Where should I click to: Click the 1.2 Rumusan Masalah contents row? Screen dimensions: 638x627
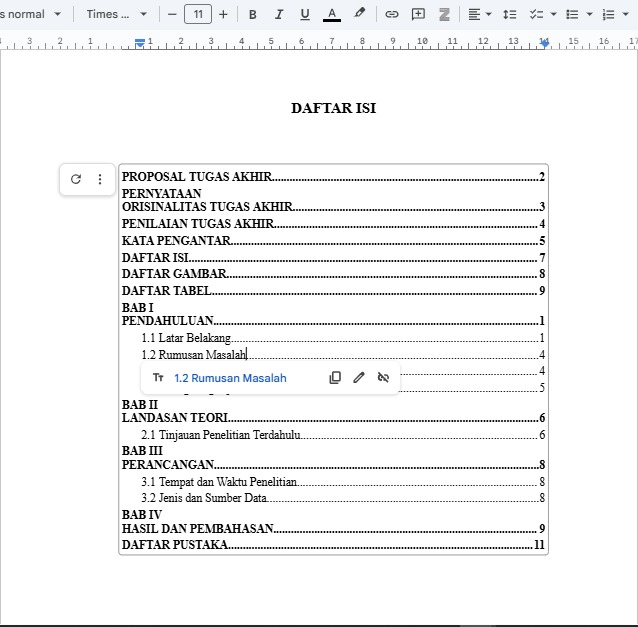tap(343, 355)
